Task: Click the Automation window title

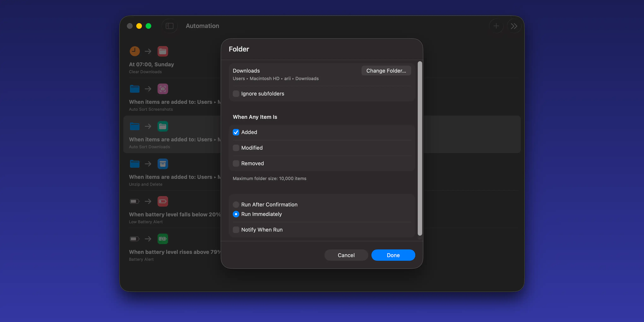Action: [202, 26]
